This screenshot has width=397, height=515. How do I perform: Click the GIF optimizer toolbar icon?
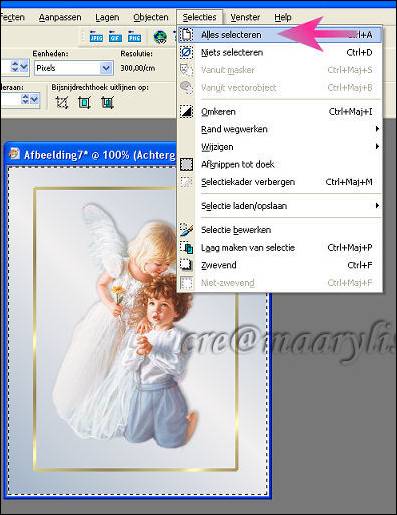[115, 37]
